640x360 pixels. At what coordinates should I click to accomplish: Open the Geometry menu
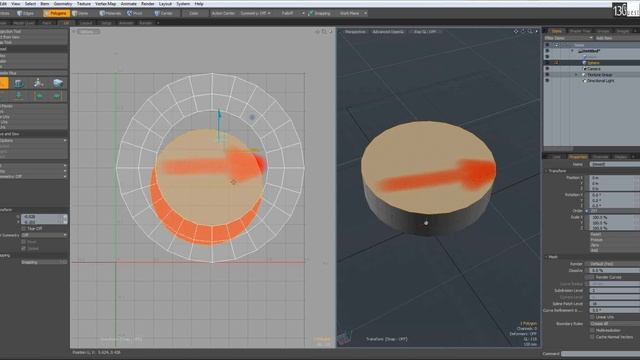point(63,4)
